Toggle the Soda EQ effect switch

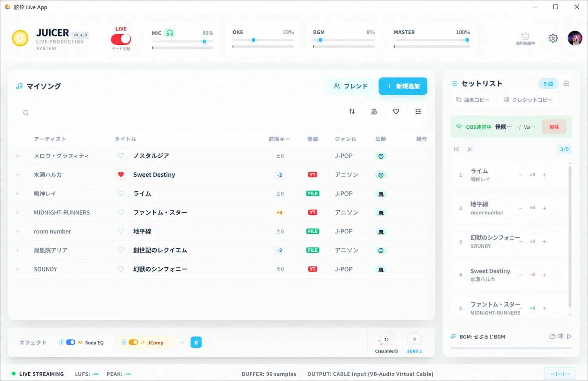pos(71,342)
